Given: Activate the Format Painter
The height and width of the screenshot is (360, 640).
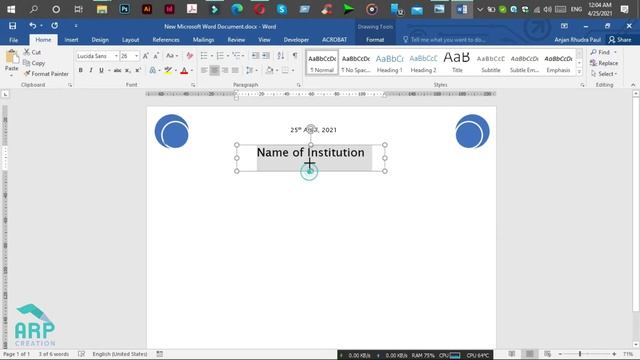Looking at the screenshot, I should point(46,74).
